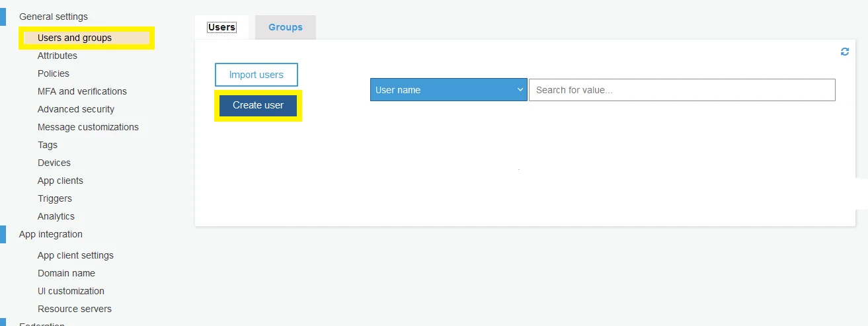Open the Attributes settings page
This screenshot has width=868, height=326.
(58, 56)
